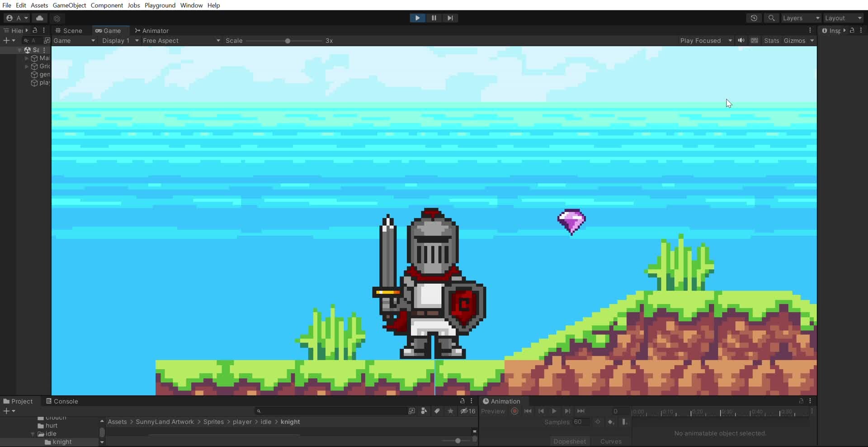Filter Project assets by favorites star

pos(450,411)
